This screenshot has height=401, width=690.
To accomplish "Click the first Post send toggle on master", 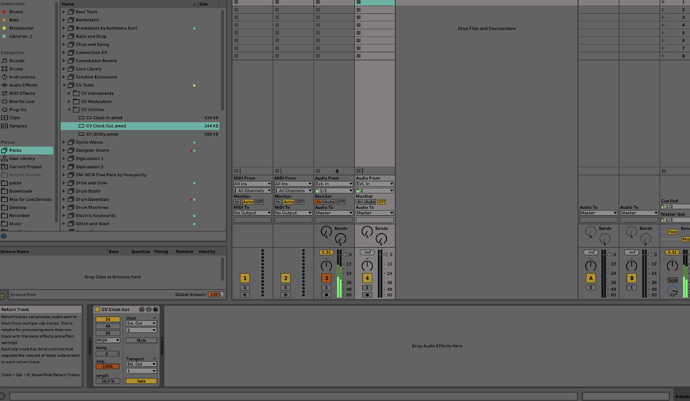I will 672,232.
